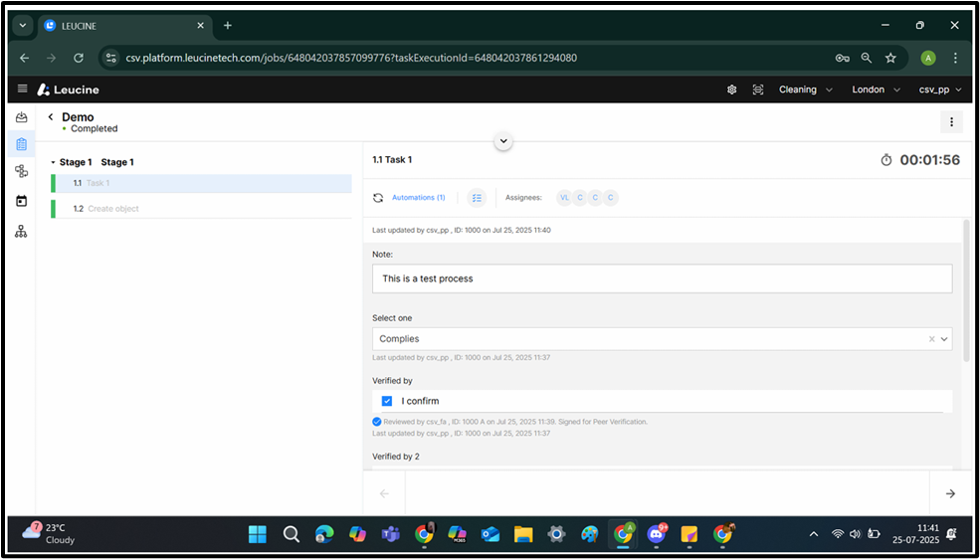Open the three-dot job options menu
The height and width of the screenshot is (559, 980).
[951, 121]
